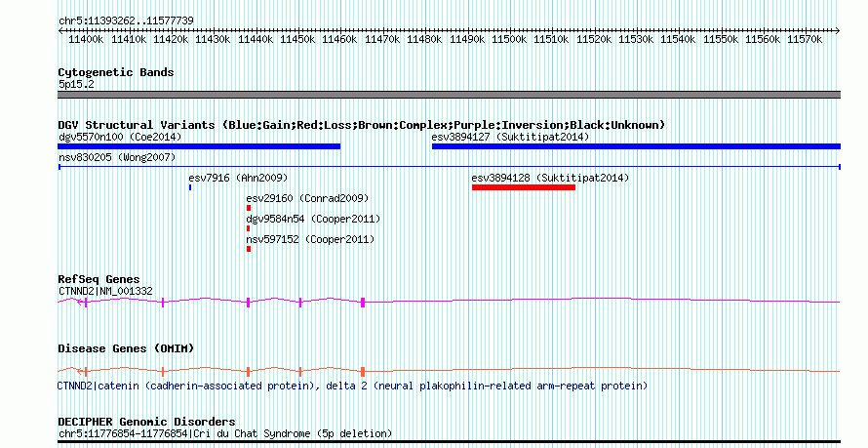Image resolution: width=868 pixels, height=448 pixels.
Task: Click the 11570k ruler tick label
Action: (805, 40)
